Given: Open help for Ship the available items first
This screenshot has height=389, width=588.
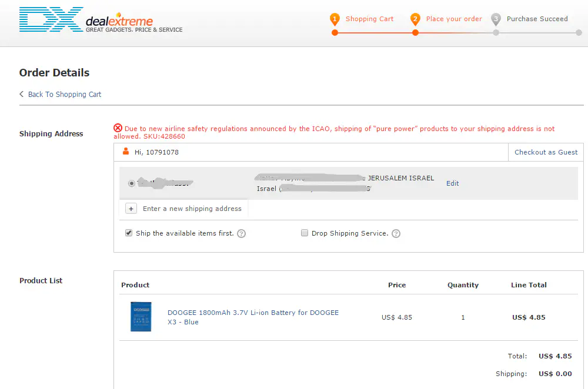Looking at the screenshot, I should (241, 234).
